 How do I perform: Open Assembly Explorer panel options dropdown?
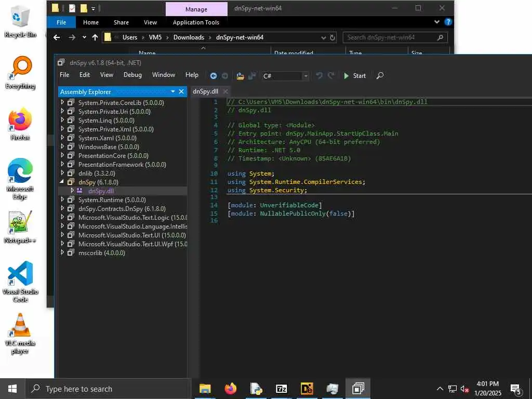coord(172,91)
